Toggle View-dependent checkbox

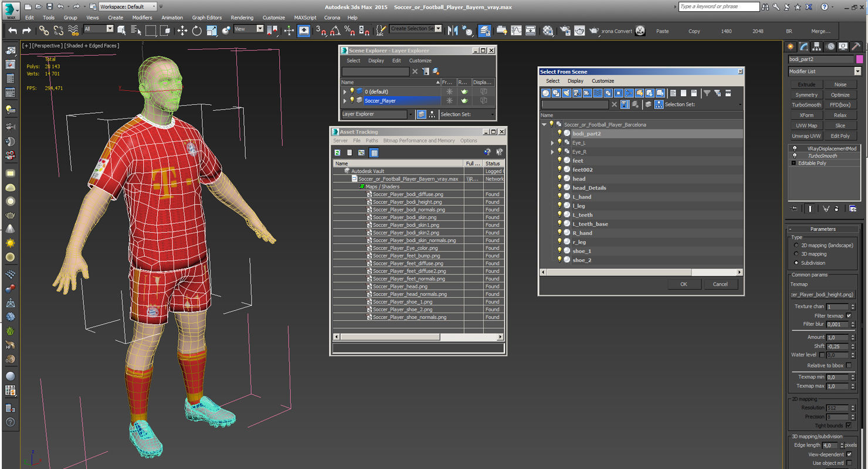coord(849,454)
